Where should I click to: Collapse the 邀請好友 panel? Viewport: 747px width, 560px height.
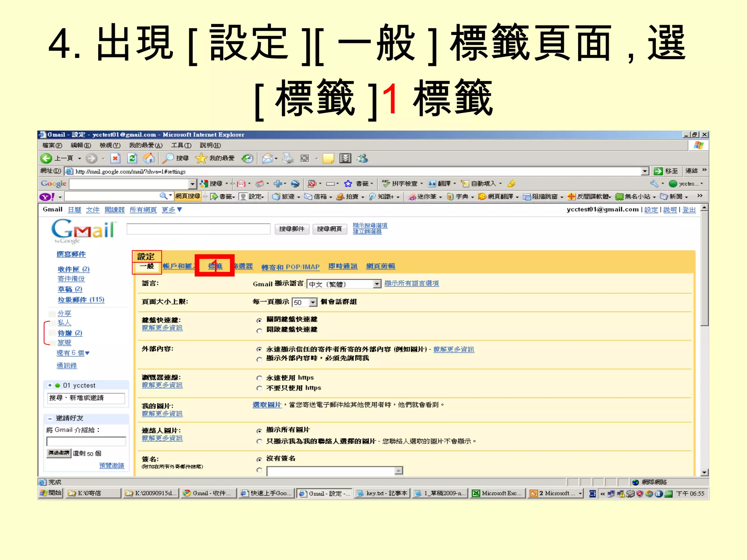pos(50,419)
